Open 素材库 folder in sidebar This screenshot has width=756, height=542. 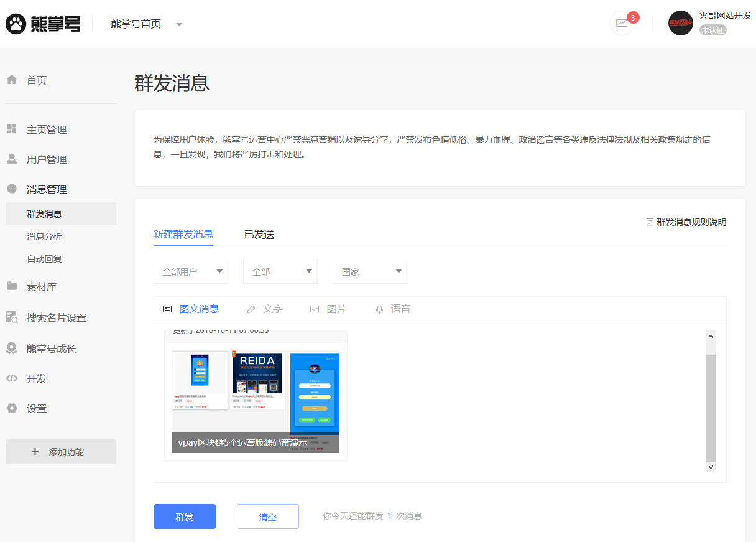pyautogui.click(x=41, y=286)
